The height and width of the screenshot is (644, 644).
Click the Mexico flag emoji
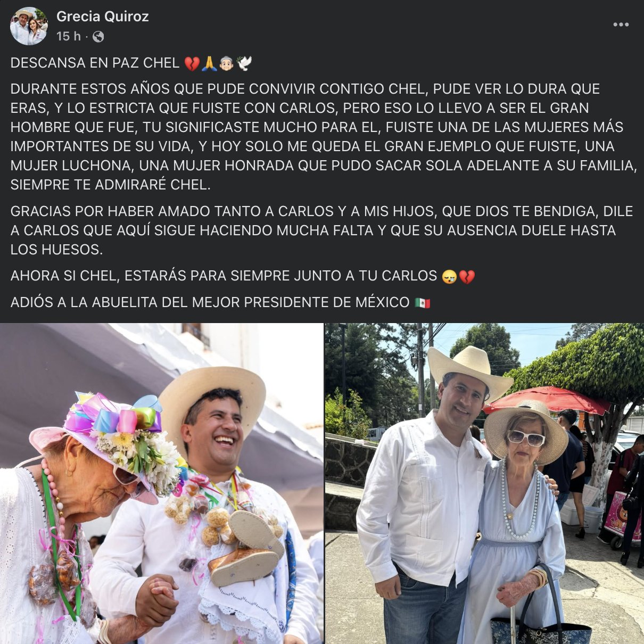pyautogui.click(x=423, y=303)
